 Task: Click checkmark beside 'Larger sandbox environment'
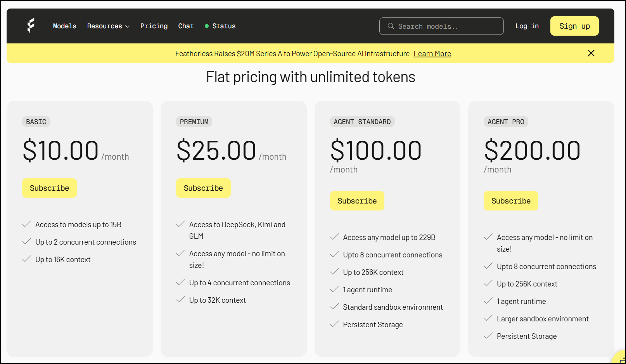[488, 318]
